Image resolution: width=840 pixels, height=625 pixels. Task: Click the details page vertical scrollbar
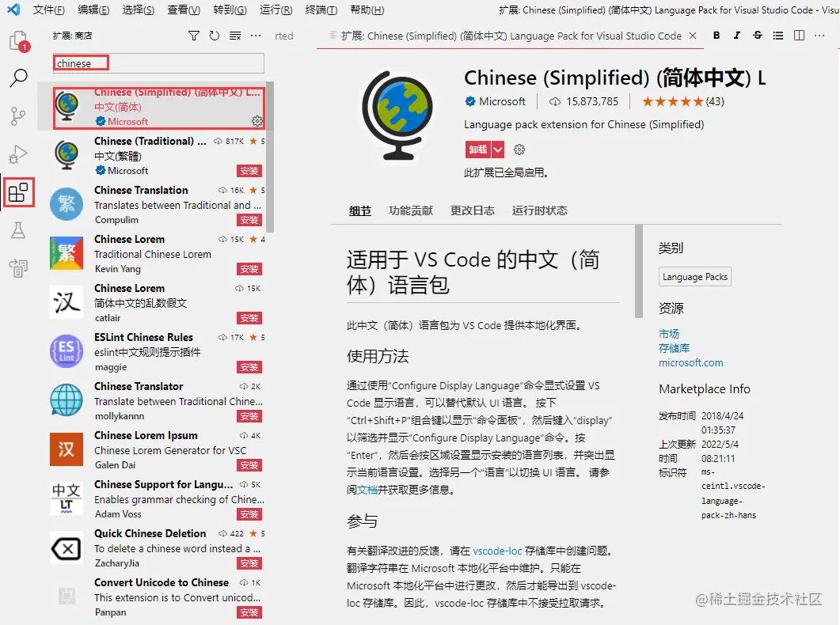coord(639,271)
